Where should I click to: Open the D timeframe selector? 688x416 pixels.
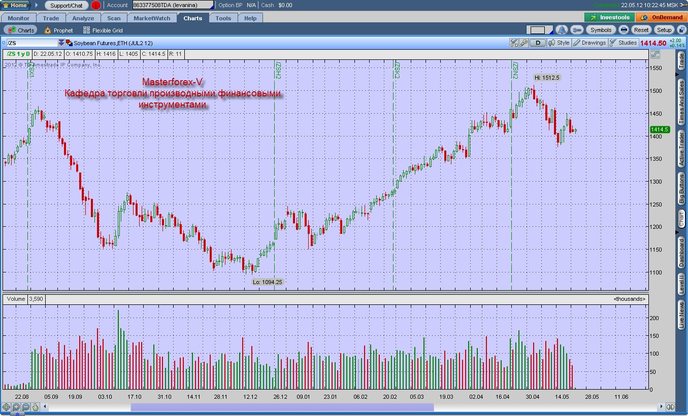point(538,43)
